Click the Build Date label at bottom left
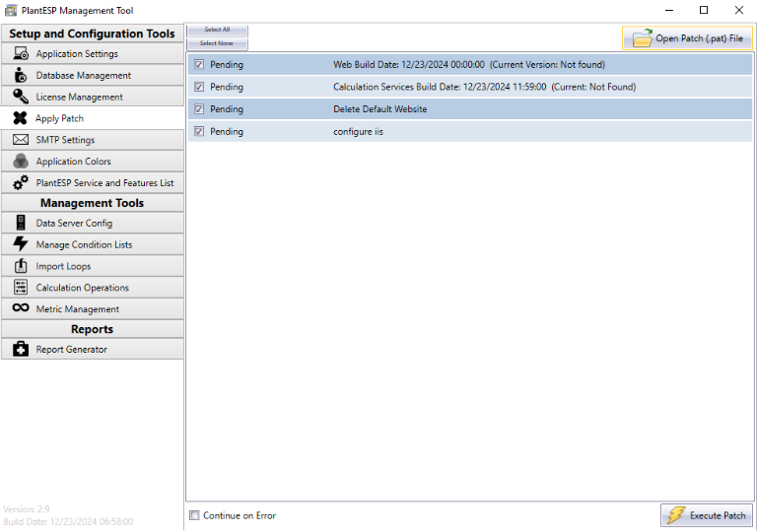The image size is (757, 532). (68, 521)
